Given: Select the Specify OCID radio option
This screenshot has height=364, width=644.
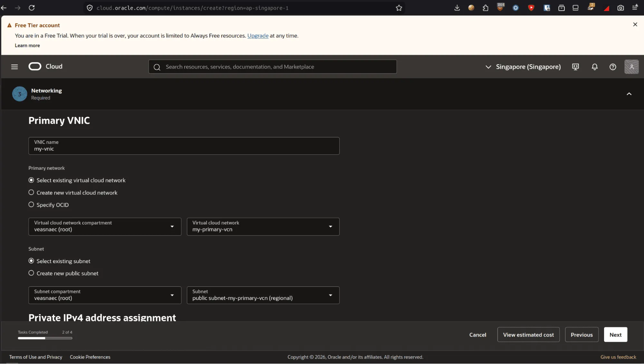Looking at the screenshot, I should tap(31, 205).
